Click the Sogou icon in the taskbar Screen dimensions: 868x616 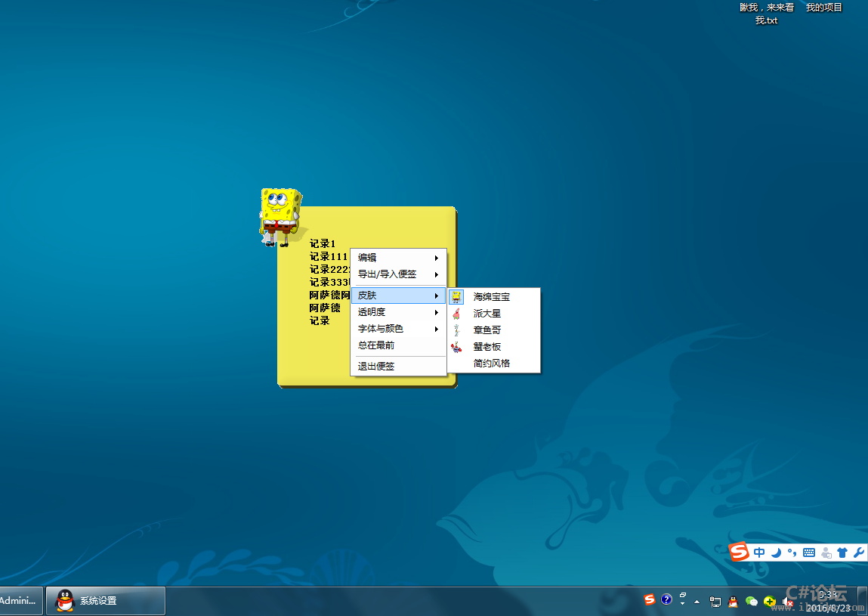pos(650,599)
